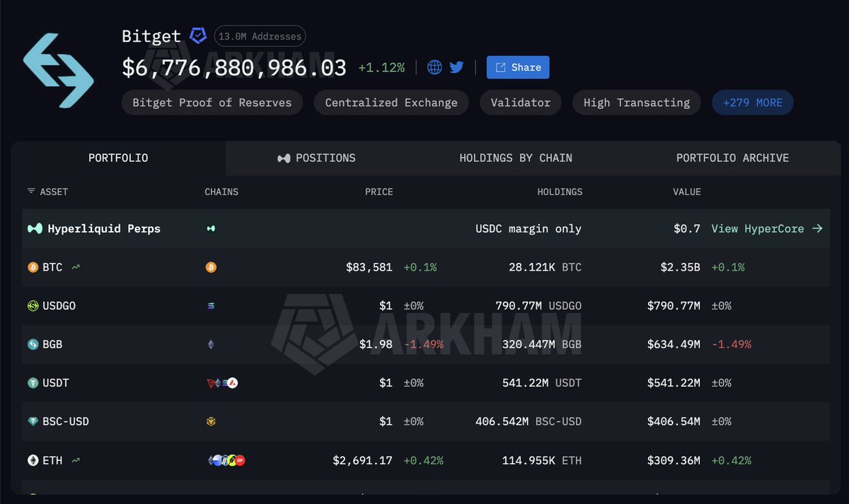Click the BNB chain icon in BSC-USD row
This screenshot has width=849, height=504.
pos(211,421)
